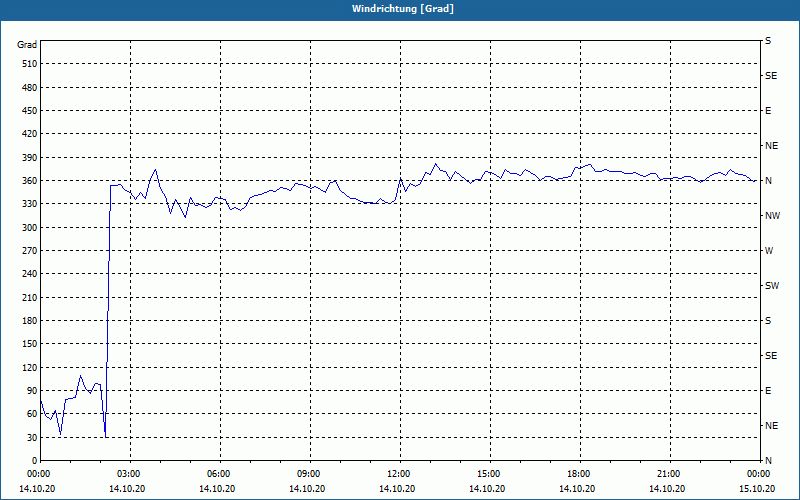Select the 'SW' compass label
800x500 pixels.
tap(772, 286)
